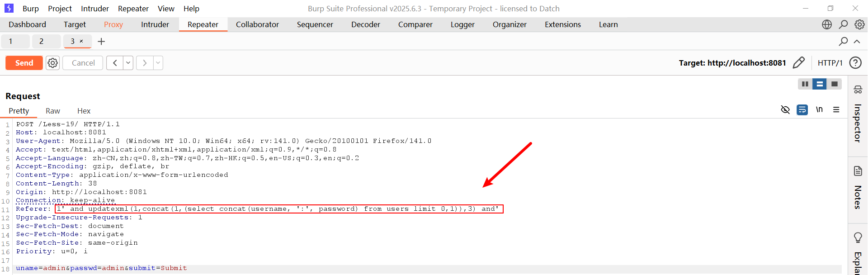The height and width of the screenshot is (275, 868).
Task: Click the HTTP/1 protocol toggle
Action: pos(830,63)
